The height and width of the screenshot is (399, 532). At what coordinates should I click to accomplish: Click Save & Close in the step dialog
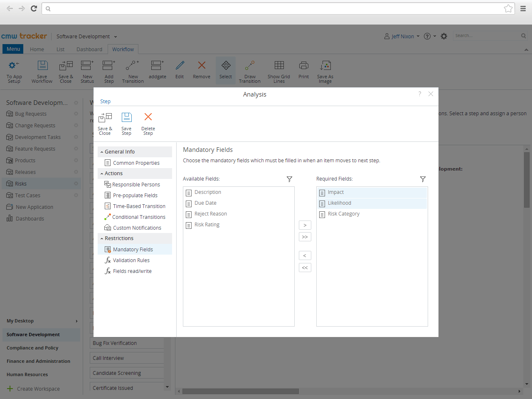(105, 123)
